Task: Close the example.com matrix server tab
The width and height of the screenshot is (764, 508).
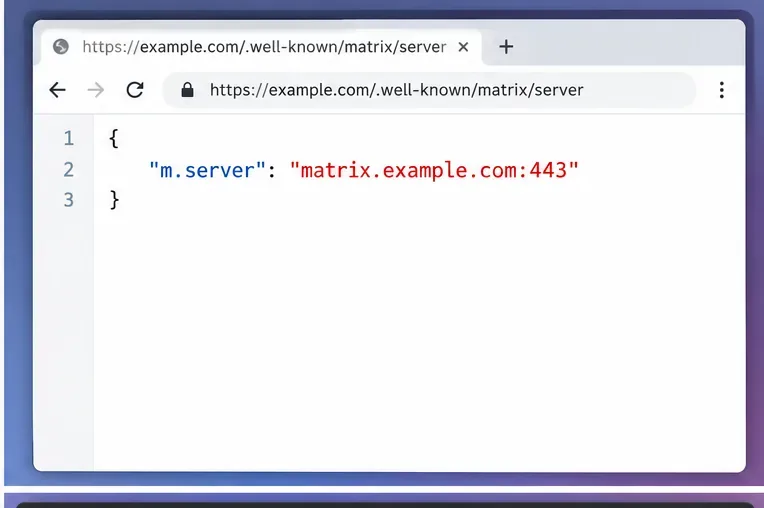Action: [463, 47]
